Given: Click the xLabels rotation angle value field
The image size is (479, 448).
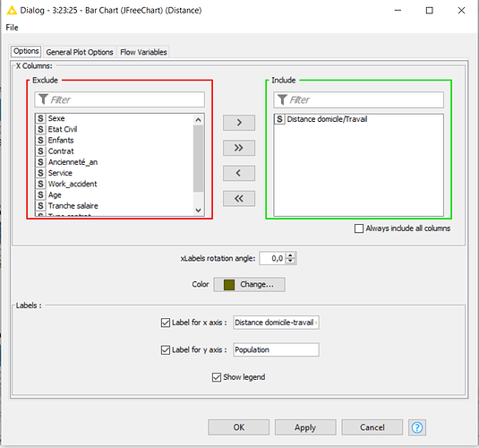Looking at the screenshot, I should coord(272,258).
